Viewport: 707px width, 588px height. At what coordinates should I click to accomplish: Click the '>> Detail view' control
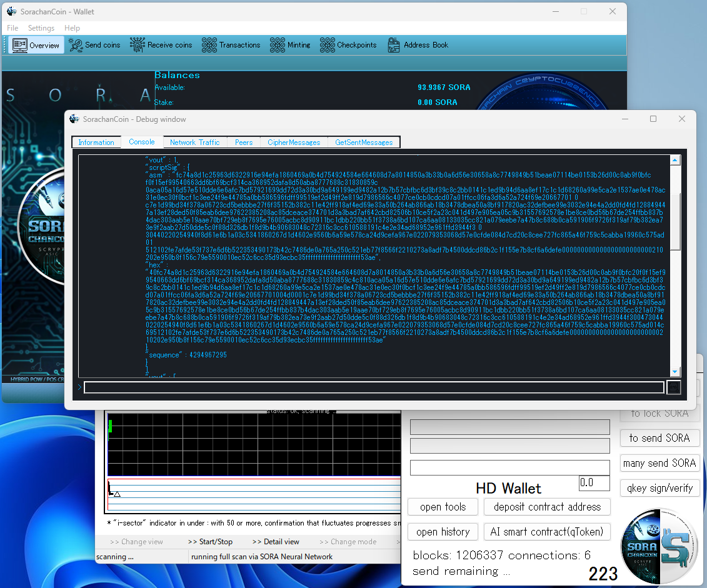click(x=276, y=542)
